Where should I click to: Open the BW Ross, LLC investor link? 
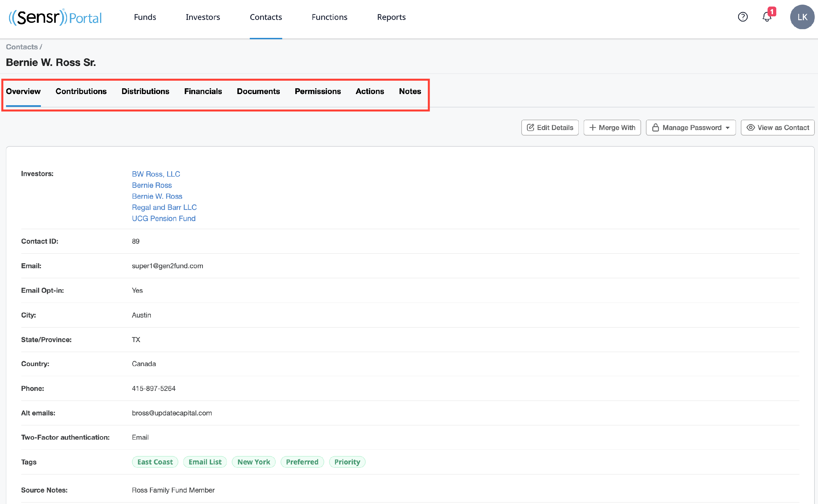[x=156, y=174]
